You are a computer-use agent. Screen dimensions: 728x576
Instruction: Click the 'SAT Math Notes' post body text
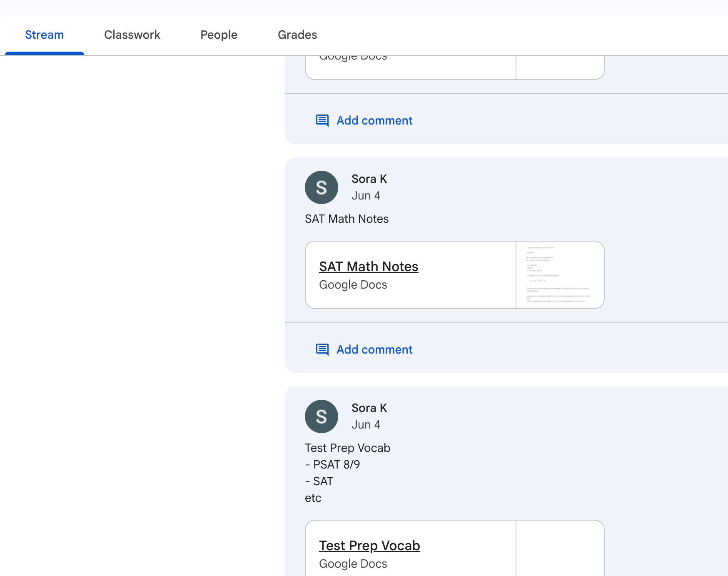(347, 219)
